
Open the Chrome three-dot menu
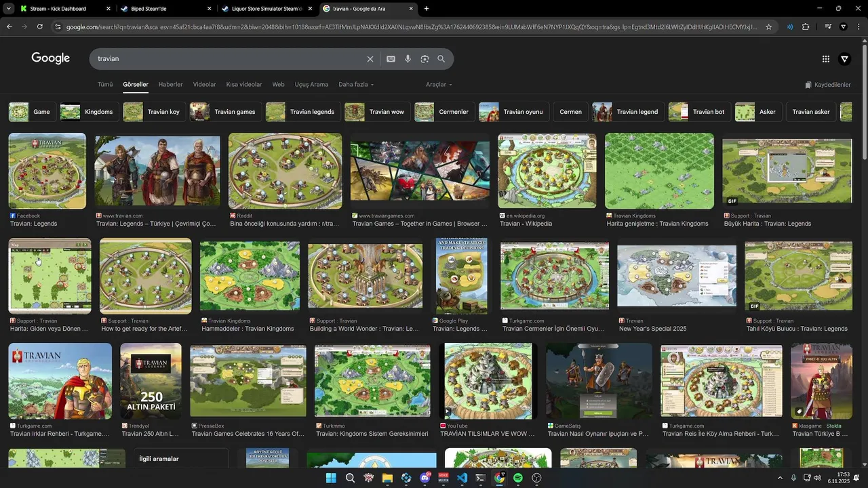pyautogui.click(x=858, y=26)
